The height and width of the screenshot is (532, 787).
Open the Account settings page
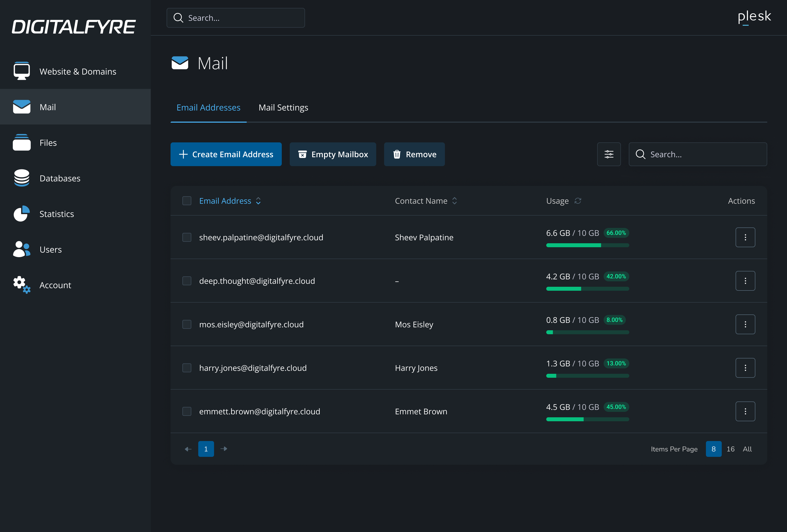(75, 285)
